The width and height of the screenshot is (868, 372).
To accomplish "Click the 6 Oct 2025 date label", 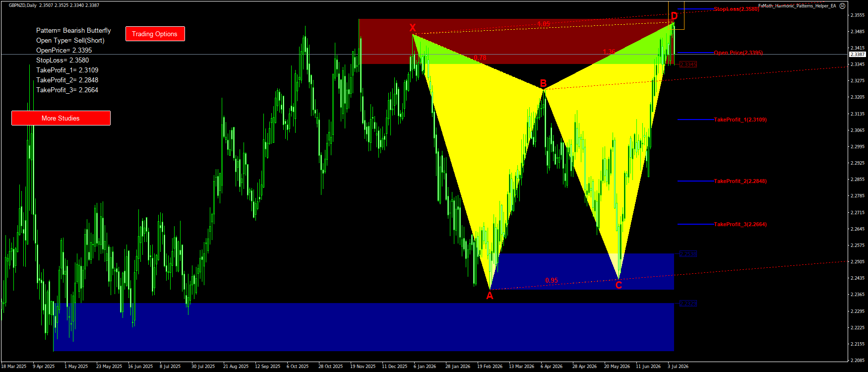I will pyautogui.click(x=297, y=367).
